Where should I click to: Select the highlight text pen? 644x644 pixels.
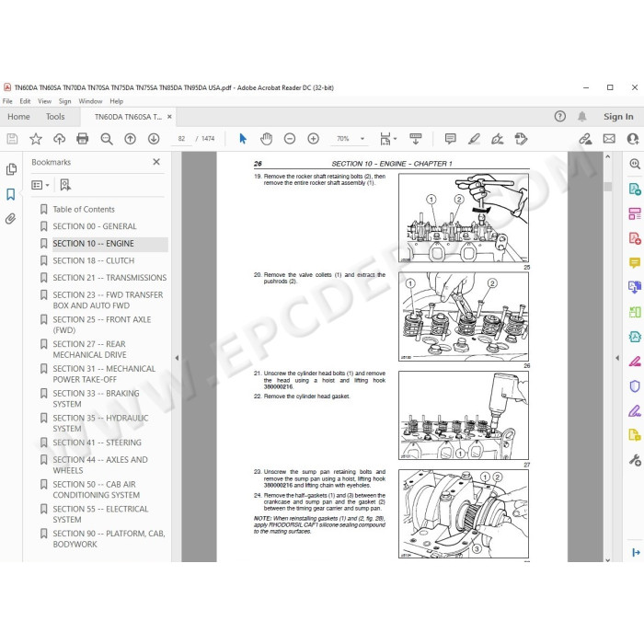pos(474,139)
